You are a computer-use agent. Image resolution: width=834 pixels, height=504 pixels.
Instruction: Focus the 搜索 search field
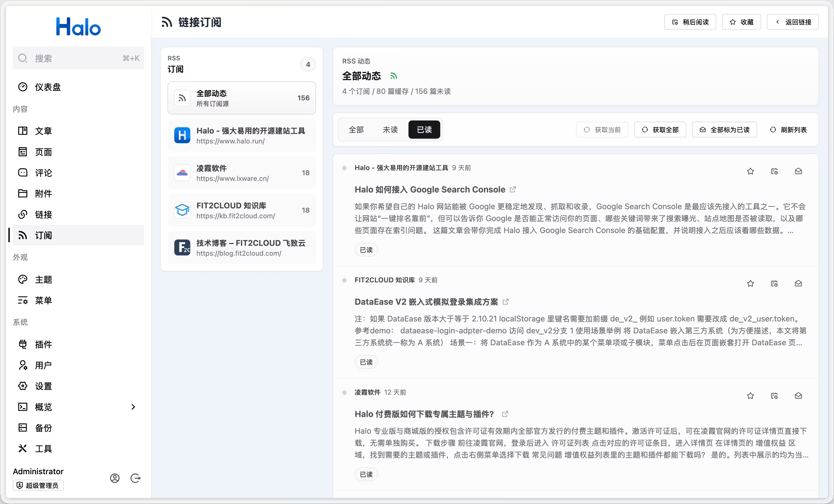[79, 58]
